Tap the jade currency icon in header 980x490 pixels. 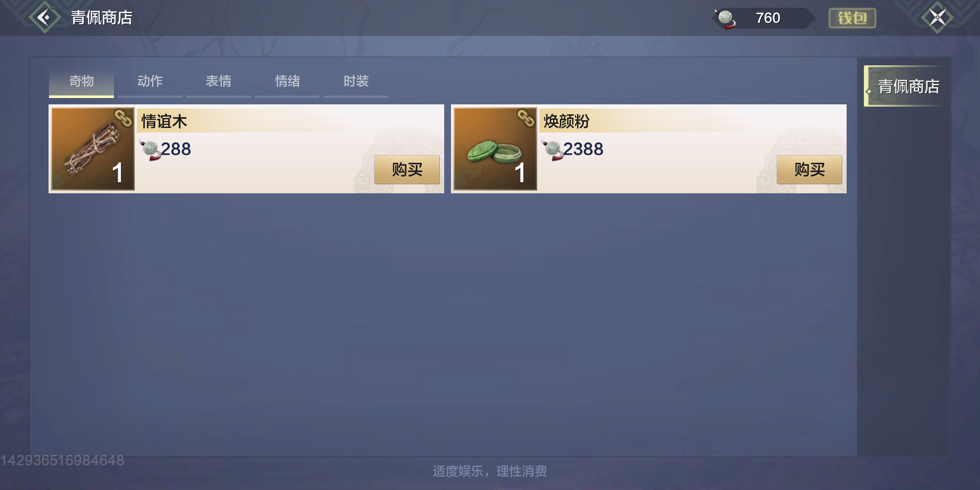[x=725, y=18]
